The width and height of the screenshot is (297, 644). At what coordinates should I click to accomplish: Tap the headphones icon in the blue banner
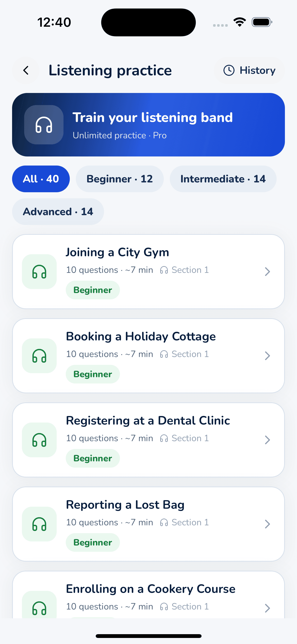click(x=44, y=125)
